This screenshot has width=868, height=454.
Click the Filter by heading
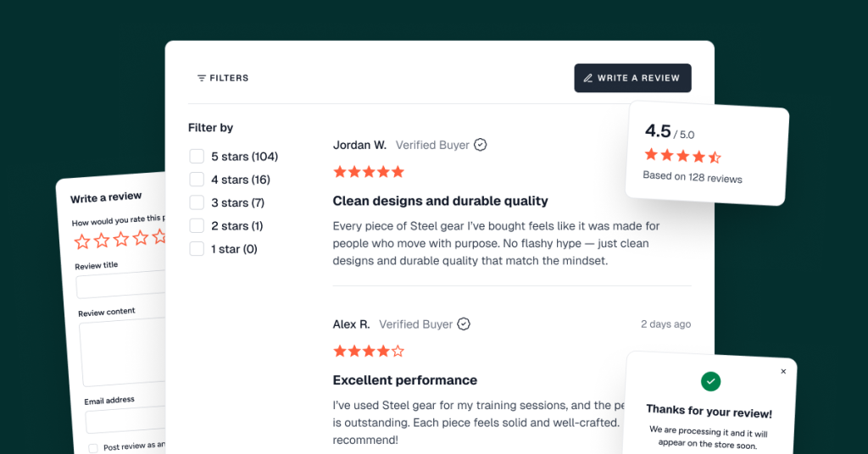point(210,128)
